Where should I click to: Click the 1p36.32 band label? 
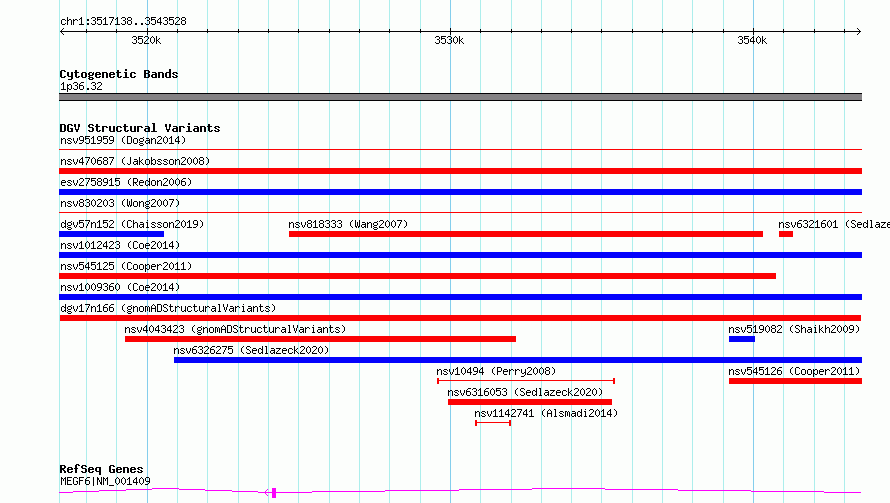(x=81, y=86)
